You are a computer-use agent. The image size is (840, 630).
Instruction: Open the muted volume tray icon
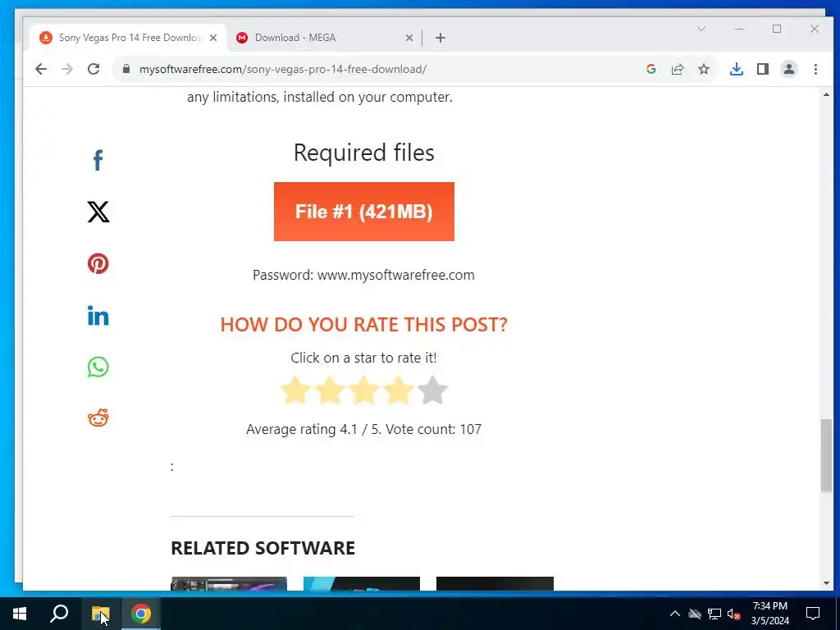[734, 614]
